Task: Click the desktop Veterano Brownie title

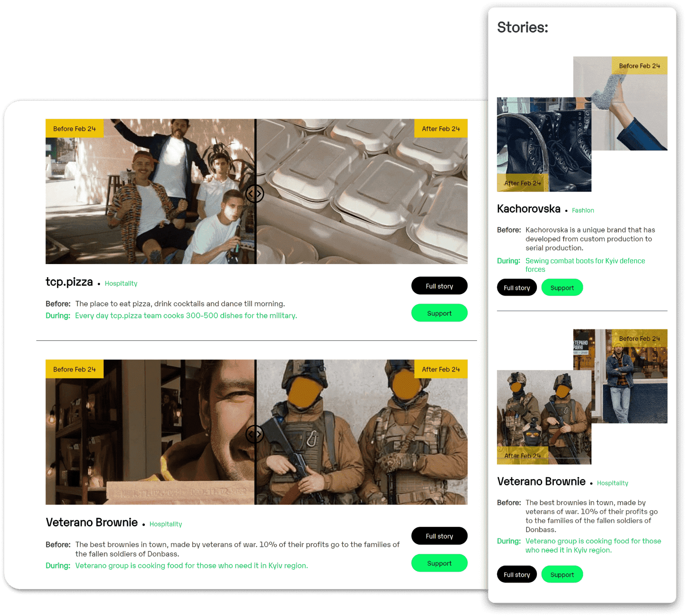Action: [92, 522]
